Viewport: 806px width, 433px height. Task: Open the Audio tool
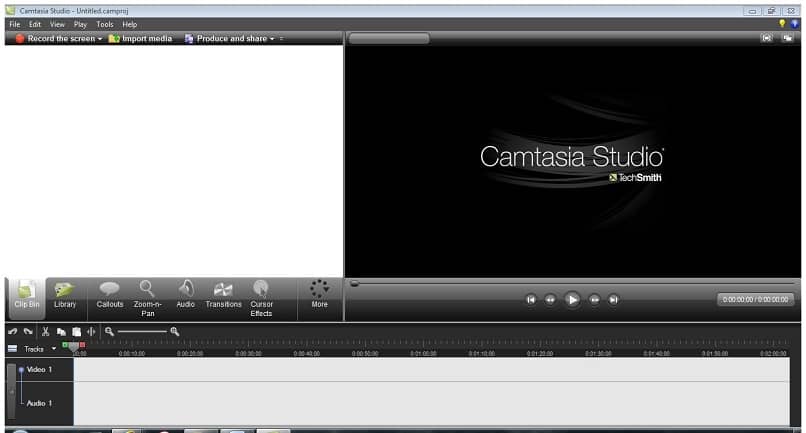186,296
